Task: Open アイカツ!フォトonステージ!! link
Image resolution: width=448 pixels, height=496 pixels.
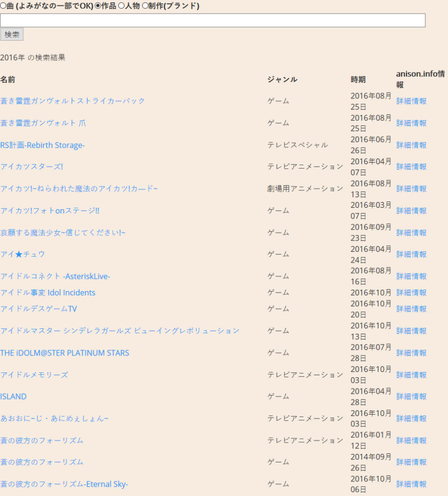Action: pyautogui.click(x=50, y=210)
